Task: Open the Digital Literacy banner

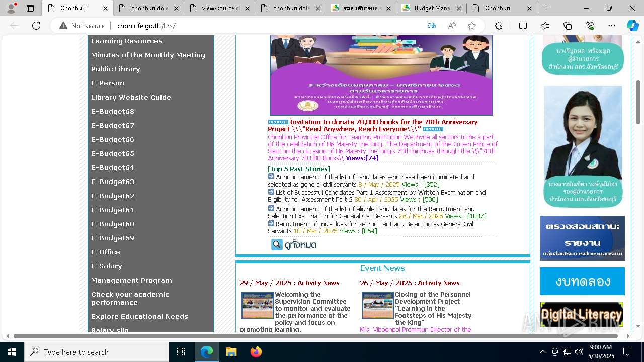Action: coord(582,314)
